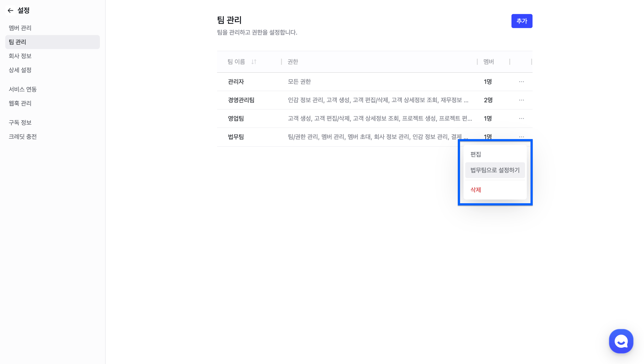Choose 법무팀으로 설정하기 menu option

click(495, 170)
